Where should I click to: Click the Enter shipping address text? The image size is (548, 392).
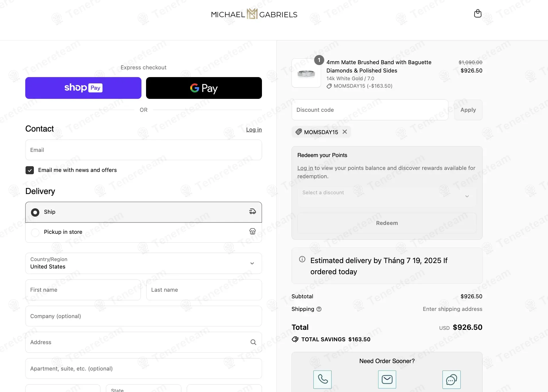(x=452, y=309)
